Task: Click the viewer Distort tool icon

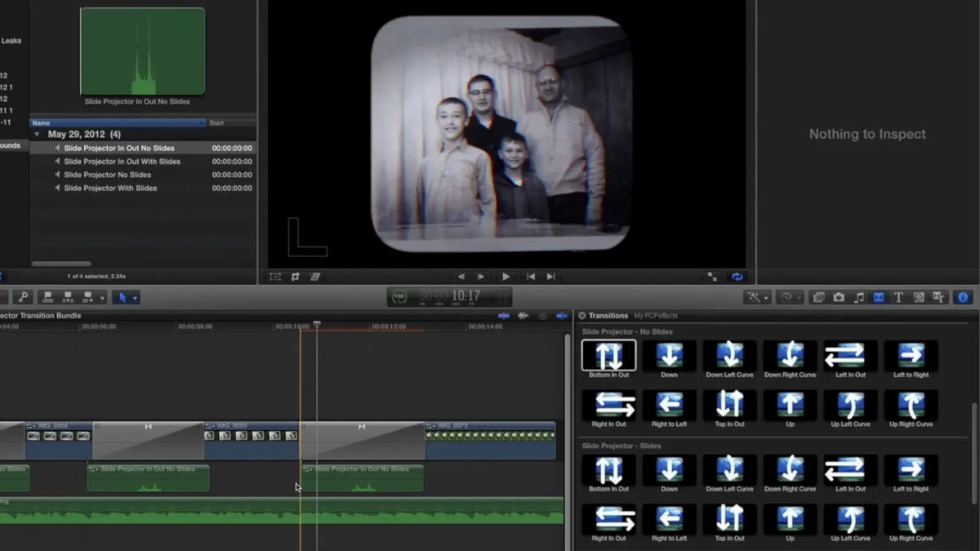Action: pos(314,277)
